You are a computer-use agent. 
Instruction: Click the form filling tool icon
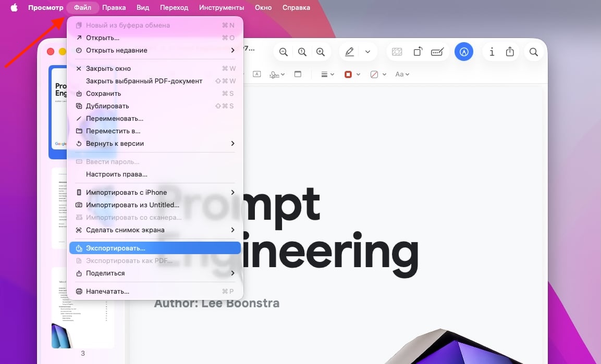[437, 52]
